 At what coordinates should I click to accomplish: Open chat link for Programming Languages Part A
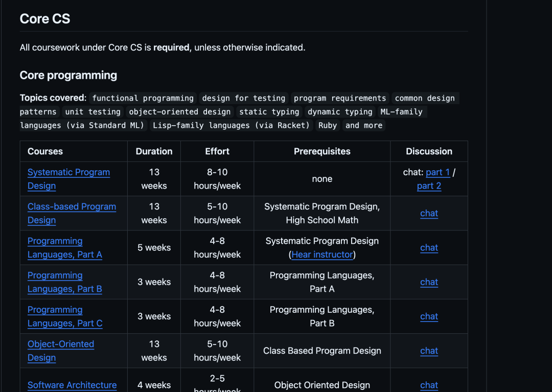tap(429, 248)
